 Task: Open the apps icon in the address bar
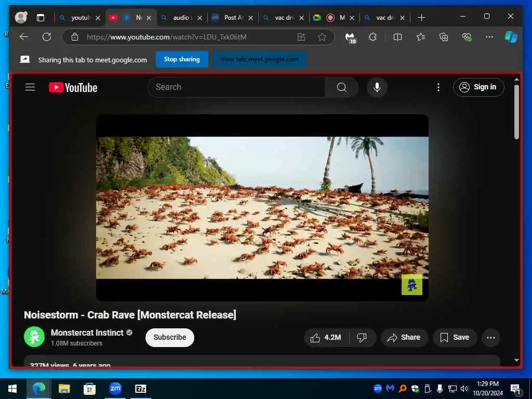coord(301,37)
